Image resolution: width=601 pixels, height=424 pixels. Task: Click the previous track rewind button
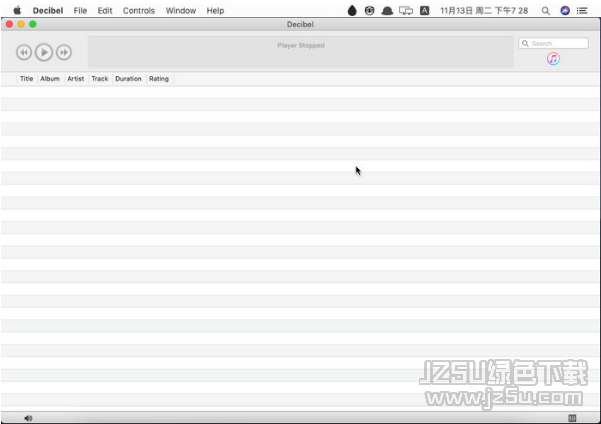24,52
